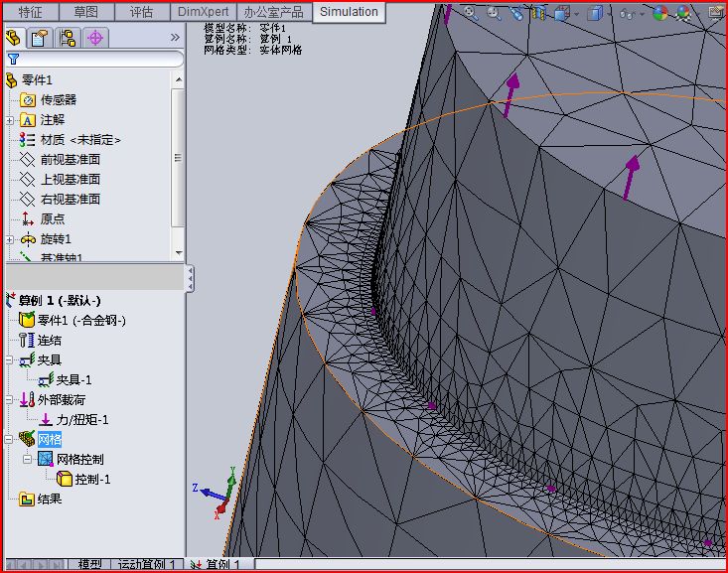Viewport: 728px width, 573px height.
Task: Click the Previous View icon
Action: [516, 13]
